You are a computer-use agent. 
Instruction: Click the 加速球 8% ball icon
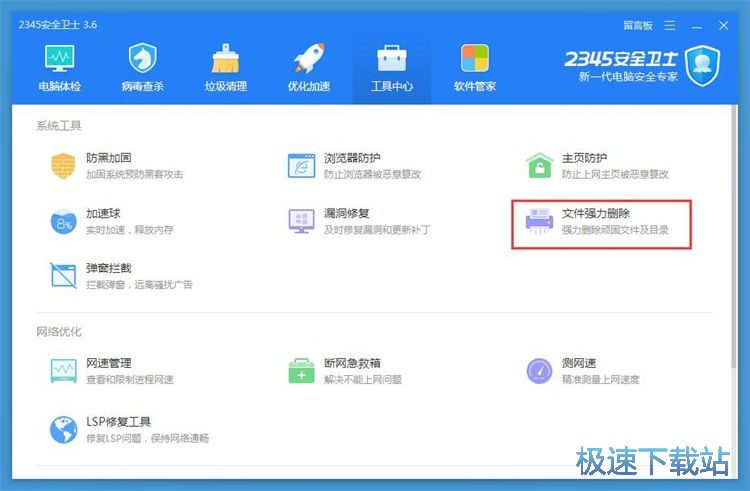point(64,222)
